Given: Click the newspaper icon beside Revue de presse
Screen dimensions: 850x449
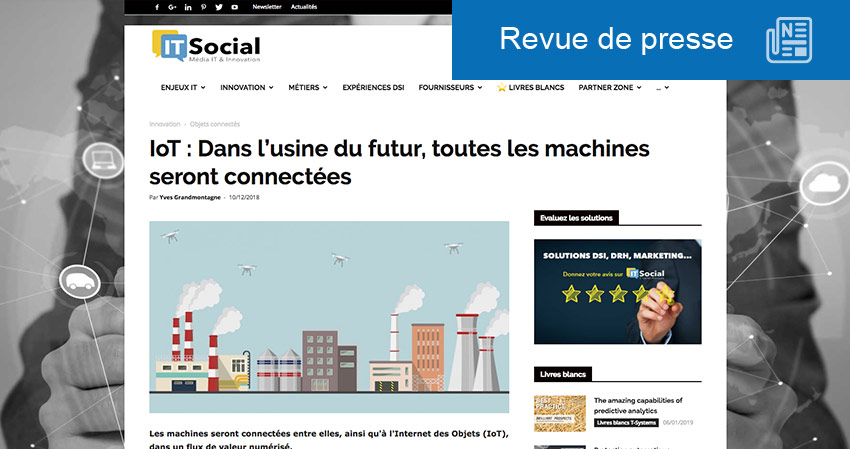Looking at the screenshot, I should click(789, 41).
